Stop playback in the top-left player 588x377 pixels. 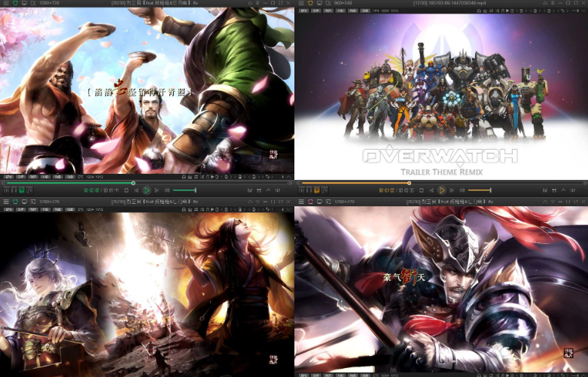[125, 190]
